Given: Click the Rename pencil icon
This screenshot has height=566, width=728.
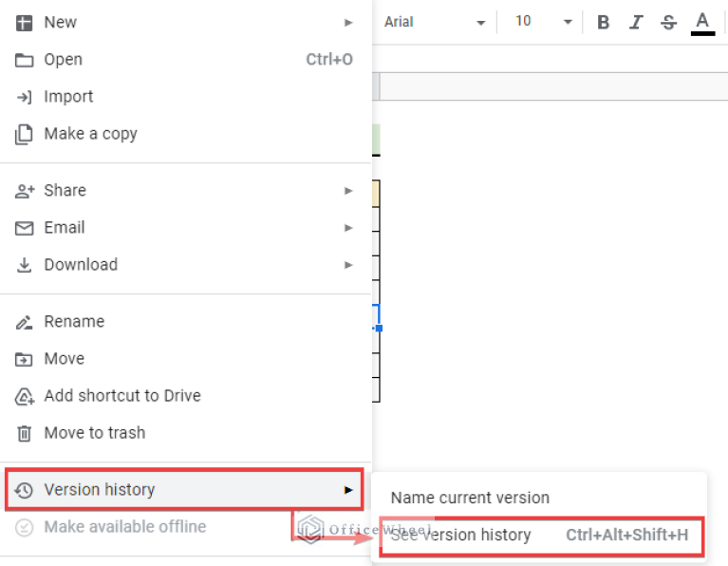Looking at the screenshot, I should [x=25, y=322].
